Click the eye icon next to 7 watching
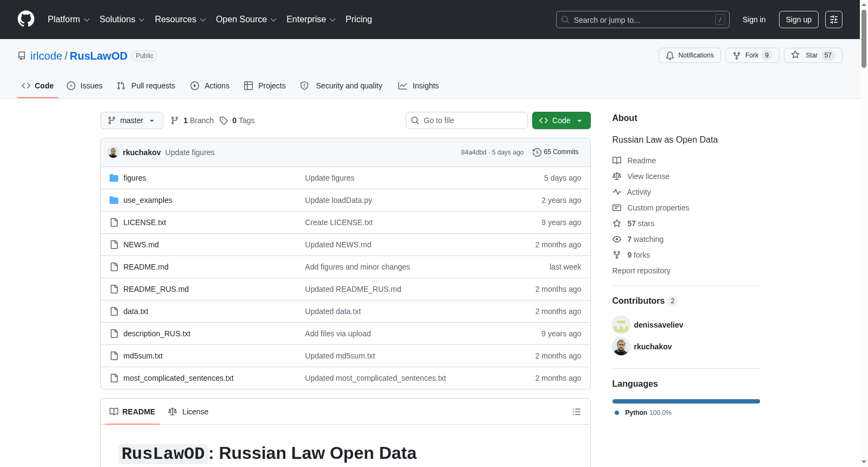The height and width of the screenshot is (467, 868). [x=617, y=239]
